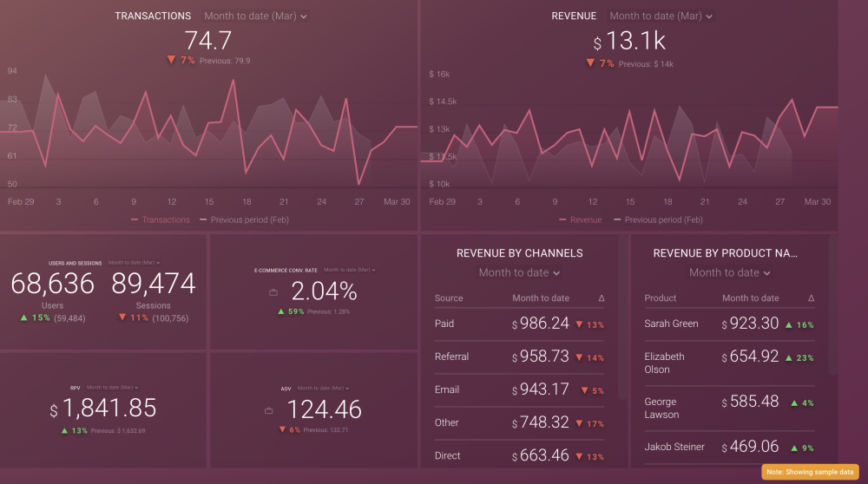Expand Revenue by Channels date range dropdown
868x484 pixels.
(520, 272)
